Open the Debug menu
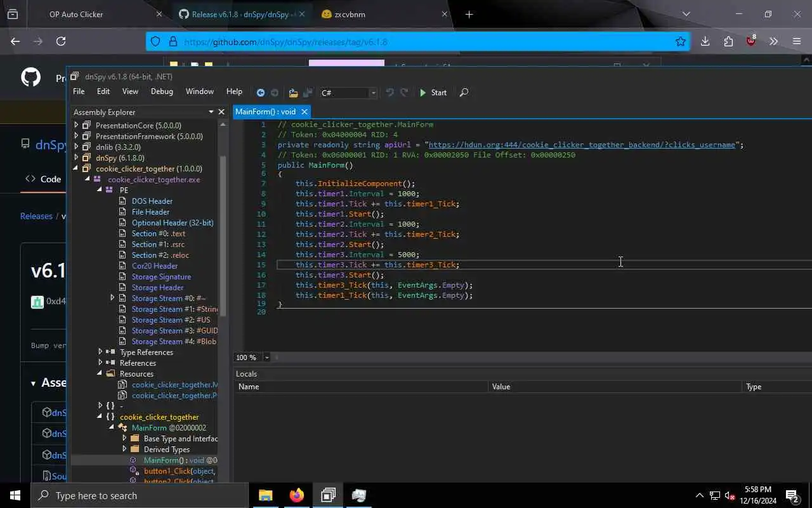 point(162,91)
